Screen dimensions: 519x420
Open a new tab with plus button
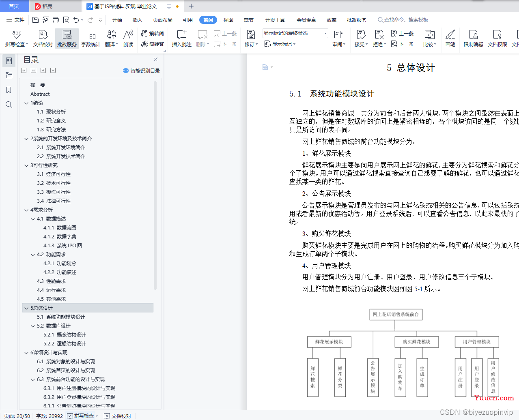tap(191, 6)
